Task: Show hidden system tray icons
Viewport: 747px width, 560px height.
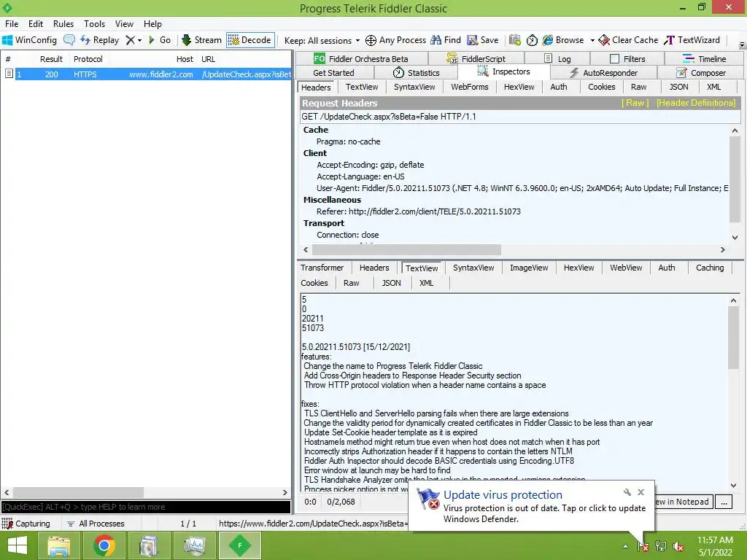Action: (625, 547)
